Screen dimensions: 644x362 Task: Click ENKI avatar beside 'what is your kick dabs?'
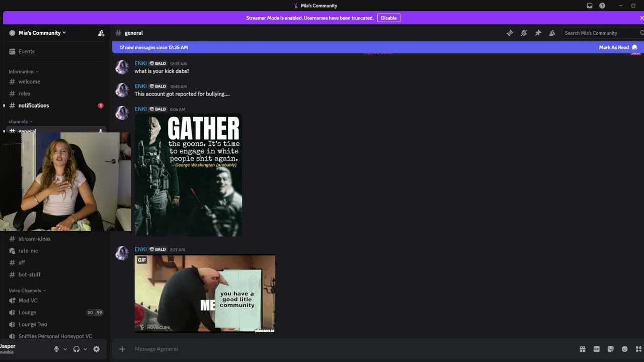(x=122, y=67)
